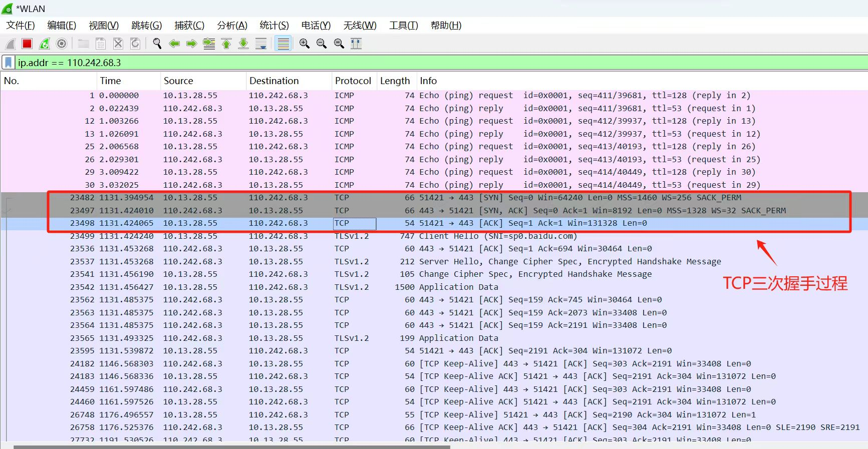This screenshot has height=449, width=868.
Task: Sort by the Source column header
Action: [203, 81]
